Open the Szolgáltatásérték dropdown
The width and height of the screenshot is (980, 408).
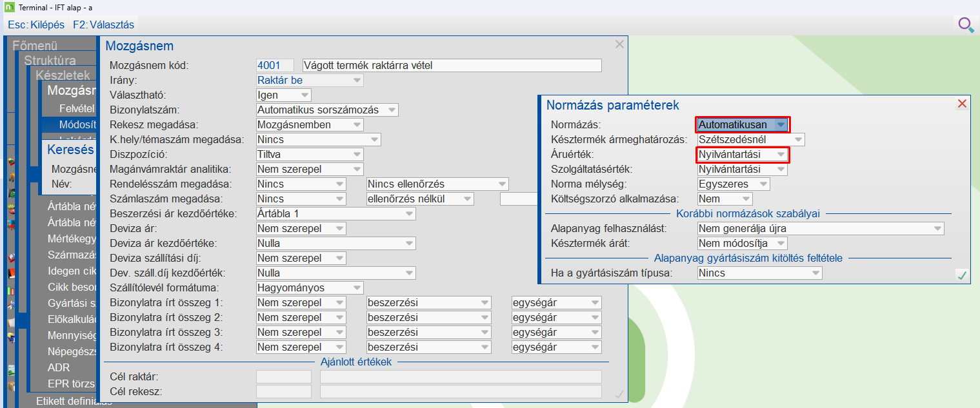(743, 169)
